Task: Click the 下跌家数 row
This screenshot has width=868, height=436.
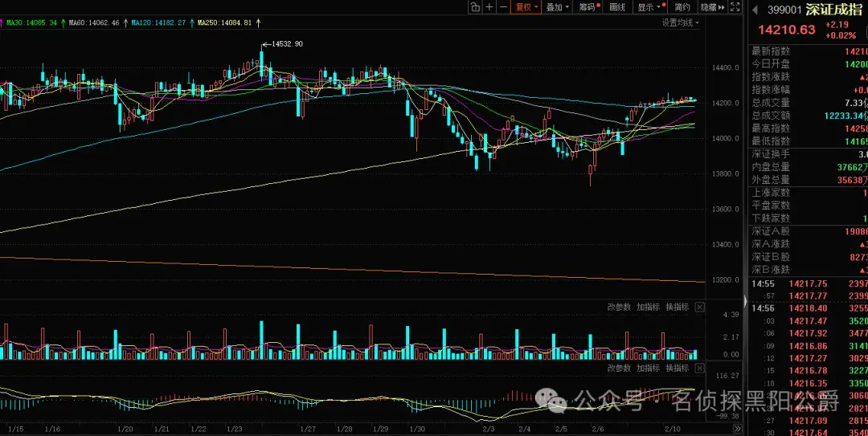Action: point(809,218)
